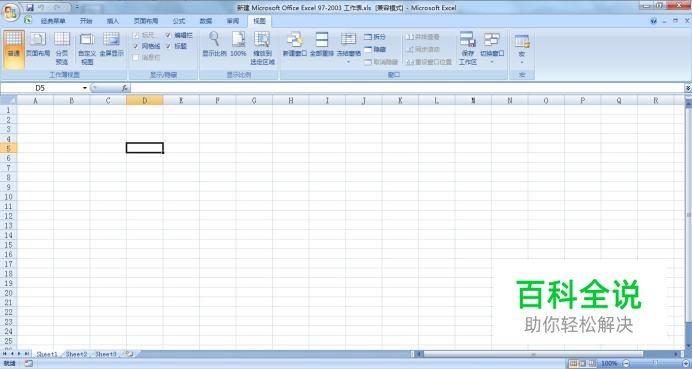The width and height of the screenshot is (692, 369).
Task: Click the View (视图) ribbon tab
Action: click(x=260, y=21)
